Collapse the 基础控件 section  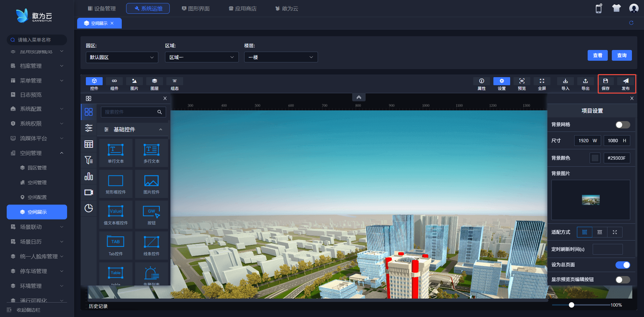(161, 129)
